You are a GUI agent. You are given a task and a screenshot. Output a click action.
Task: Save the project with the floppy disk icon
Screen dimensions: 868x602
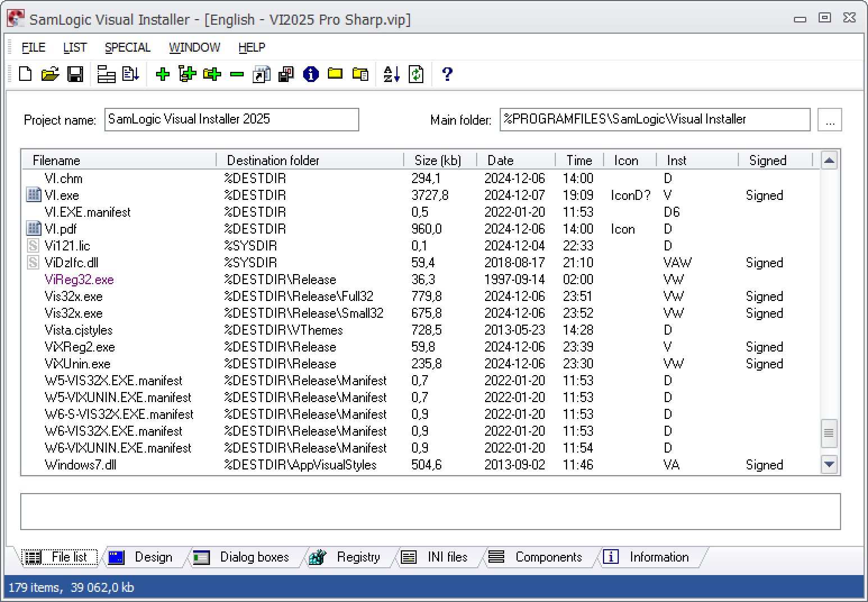coord(75,74)
